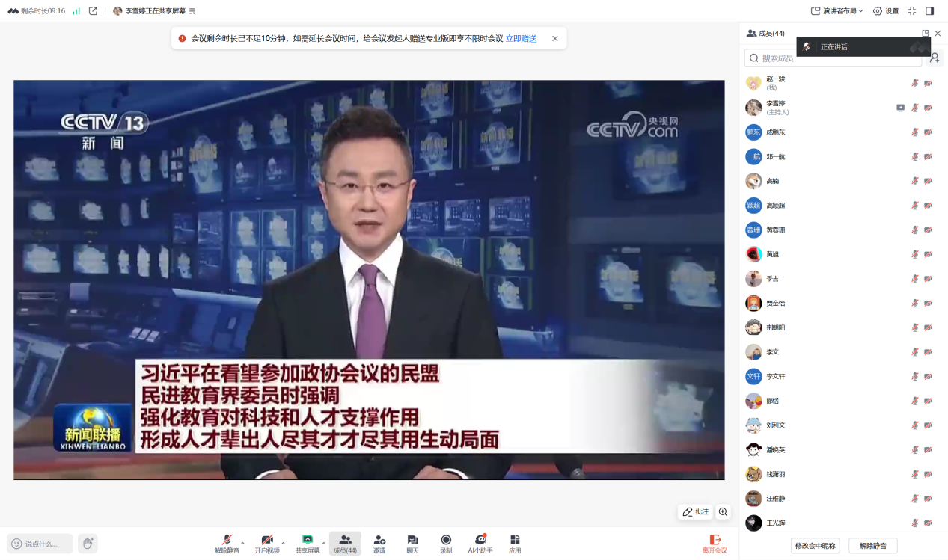Toggle 解除静音 microphone in bottom toolbar
Screen dimensions: 948x560
[227, 543]
